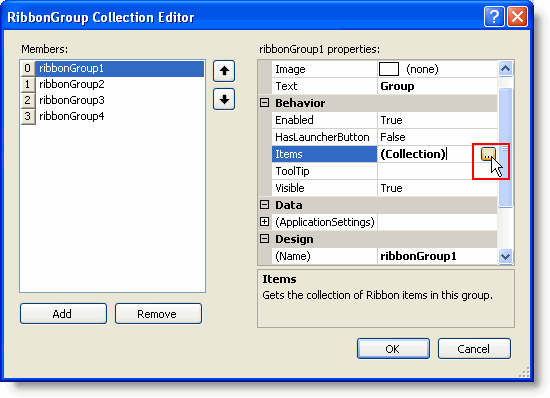Select the Enabled property row
The width and height of the screenshot is (550, 398).
384,120
